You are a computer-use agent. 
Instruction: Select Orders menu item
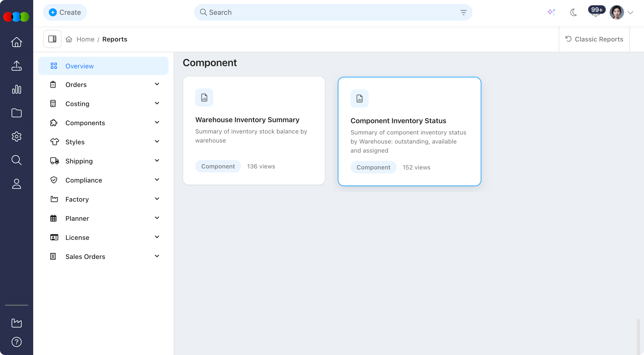[x=103, y=84]
